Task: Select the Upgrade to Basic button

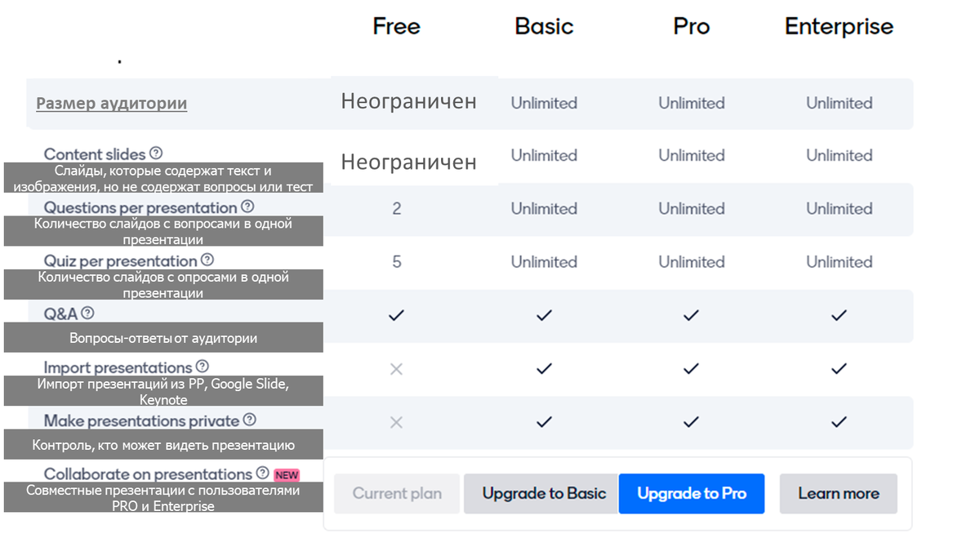Action: tap(544, 493)
